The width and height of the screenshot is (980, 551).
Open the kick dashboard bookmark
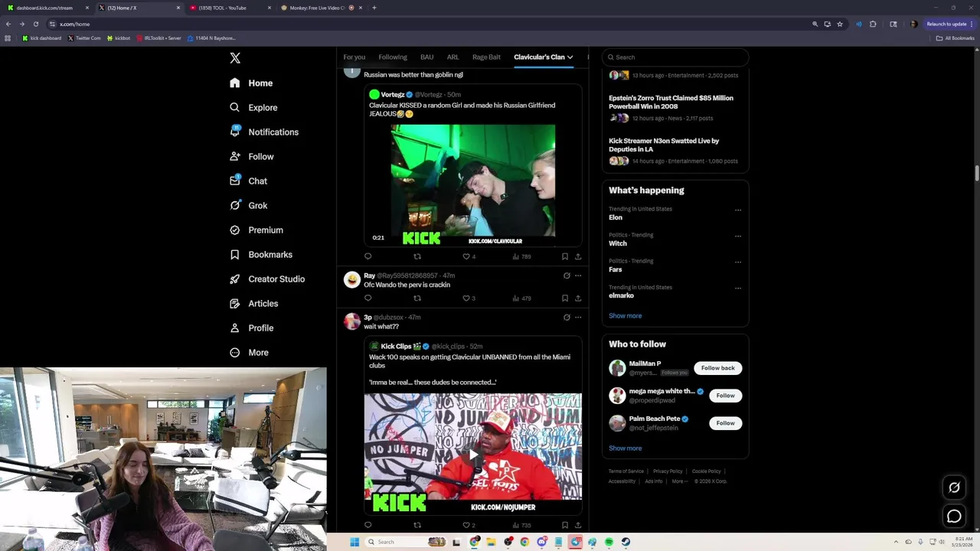click(42, 38)
